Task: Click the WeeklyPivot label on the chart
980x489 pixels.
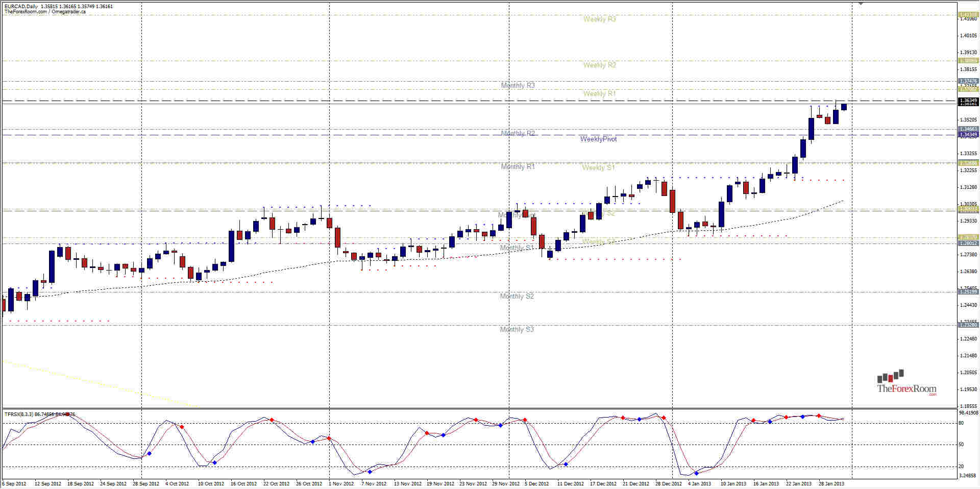Action: click(599, 139)
